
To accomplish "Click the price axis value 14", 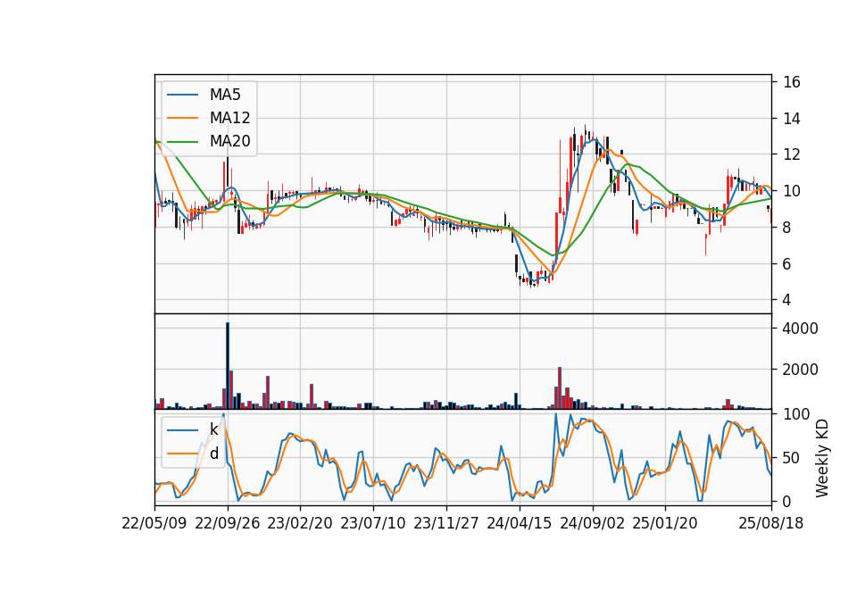I will click(792, 119).
